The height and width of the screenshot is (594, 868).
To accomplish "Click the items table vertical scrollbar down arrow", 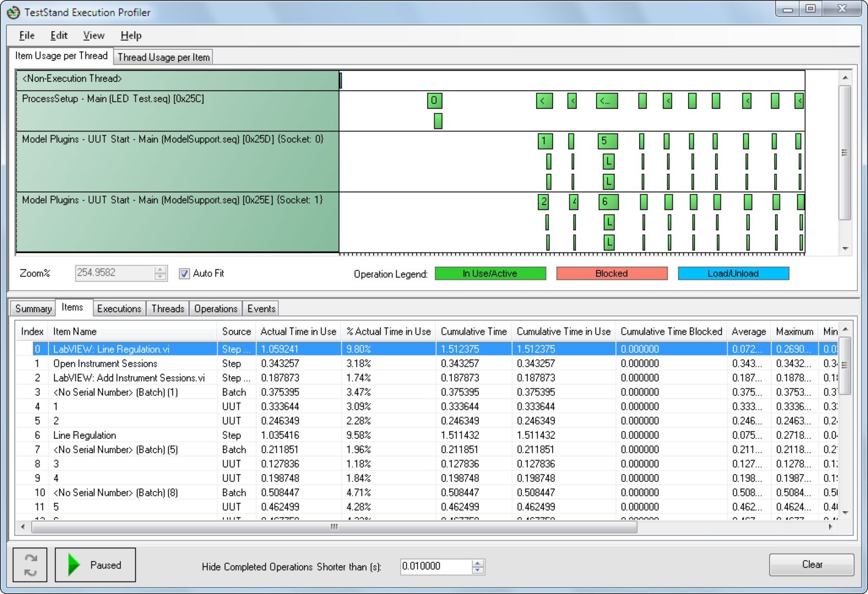I will (x=845, y=513).
